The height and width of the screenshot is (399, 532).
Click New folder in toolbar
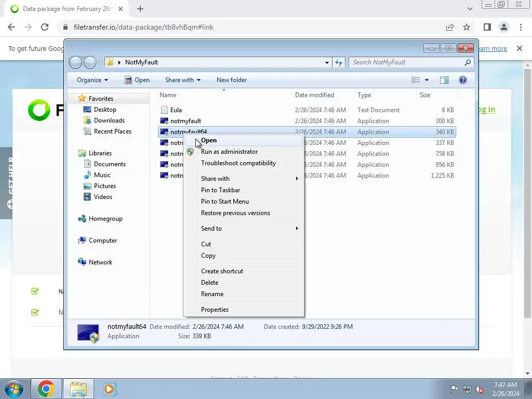tap(232, 80)
